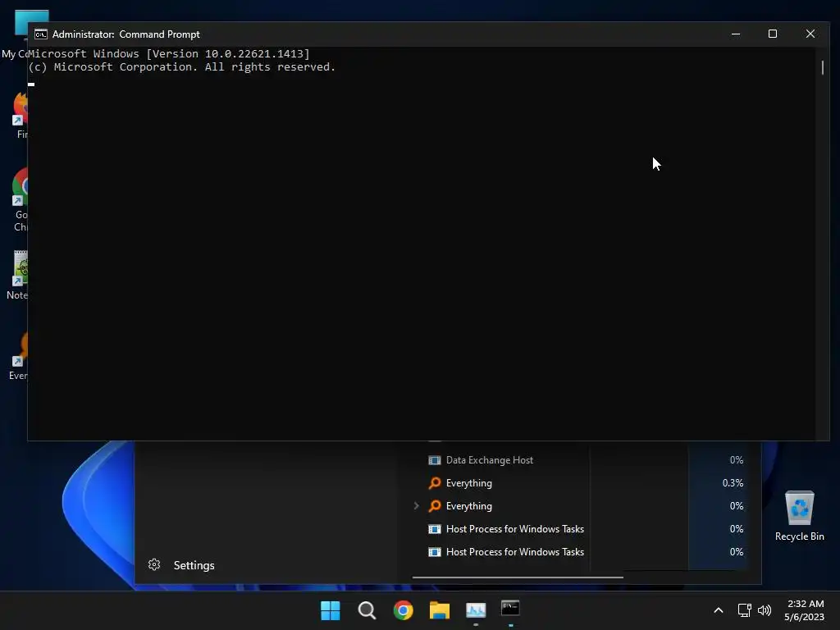Click the Command Prompt vertical scrollbar thumb

click(x=822, y=68)
